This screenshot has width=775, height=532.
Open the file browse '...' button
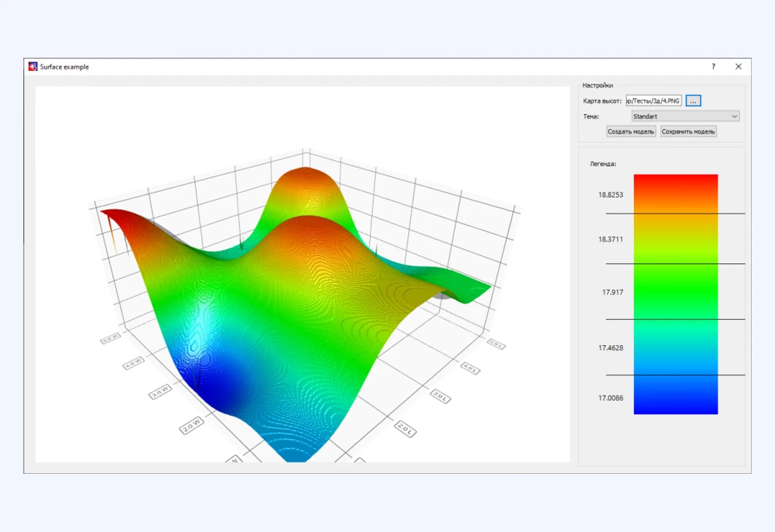tap(693, 101)
